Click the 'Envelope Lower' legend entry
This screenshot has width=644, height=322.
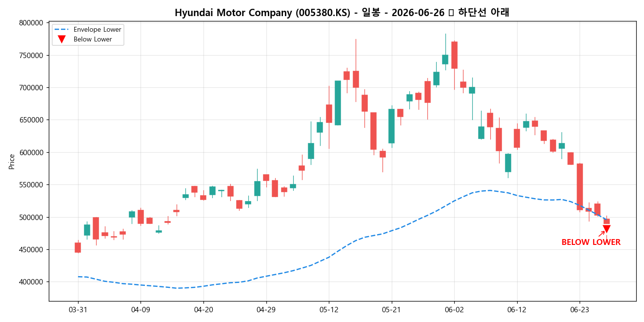coord(88,30)
